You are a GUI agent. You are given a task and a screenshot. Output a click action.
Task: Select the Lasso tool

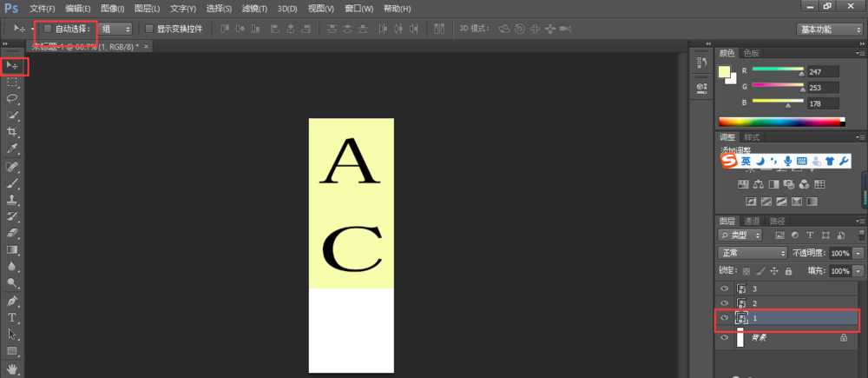point(13,99)
